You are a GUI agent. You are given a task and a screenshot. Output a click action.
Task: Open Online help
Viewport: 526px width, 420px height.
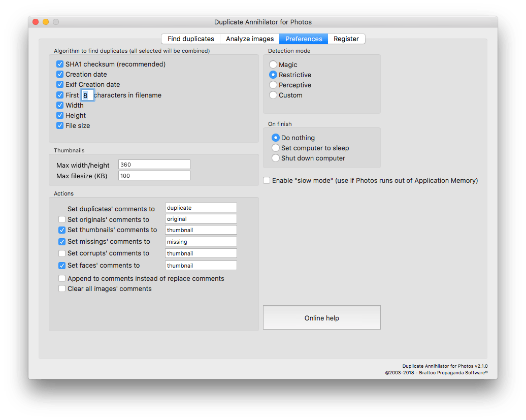(322, 317)
